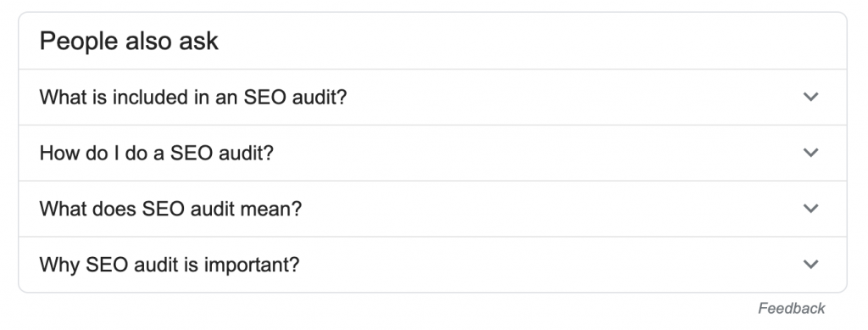Expand the 'What is included in an SEO audit?' row
The height and width of the screenshot is (330, 868).
tap(433, 98)
